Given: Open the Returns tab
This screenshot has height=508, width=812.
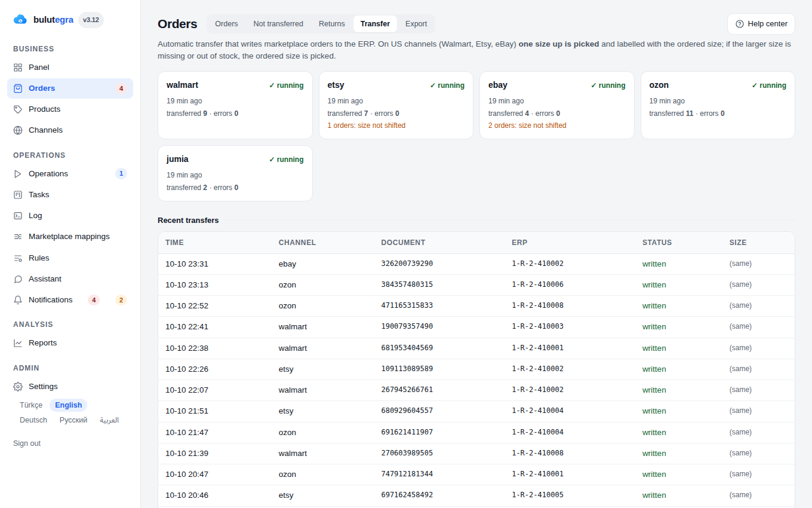Looking at the screenshot, I should coord(332,24).
